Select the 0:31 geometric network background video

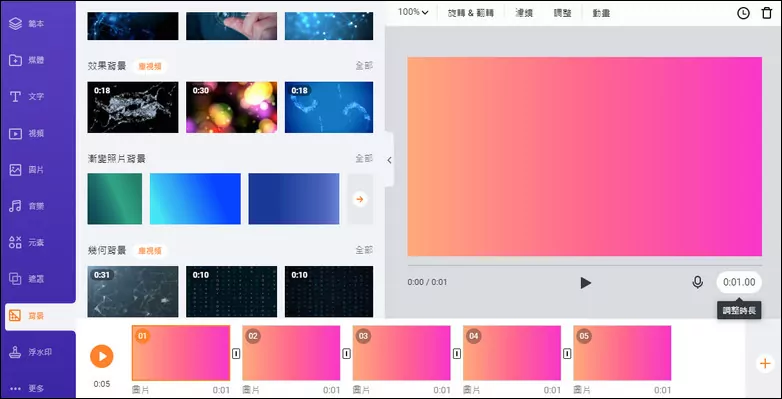pos(133,291)
